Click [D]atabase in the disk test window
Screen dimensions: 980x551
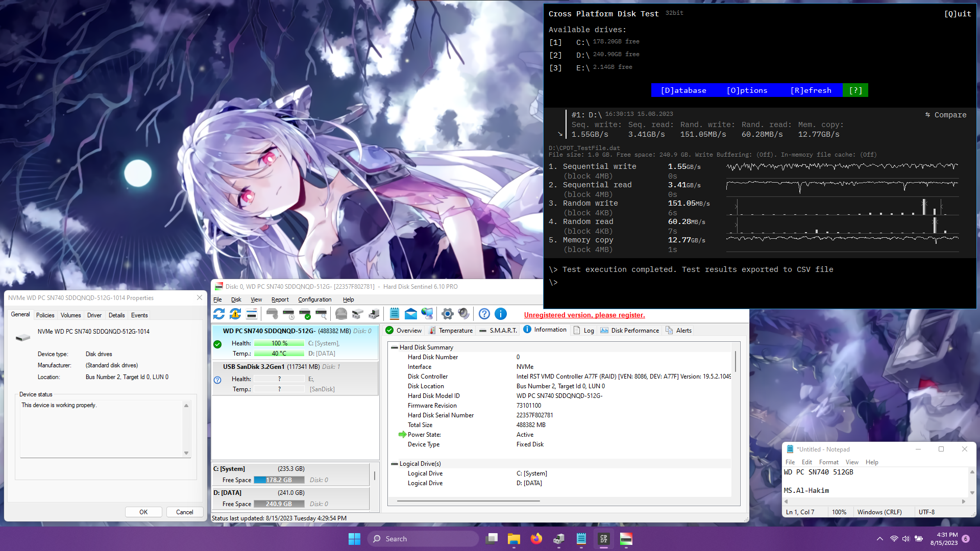point(683,90)
